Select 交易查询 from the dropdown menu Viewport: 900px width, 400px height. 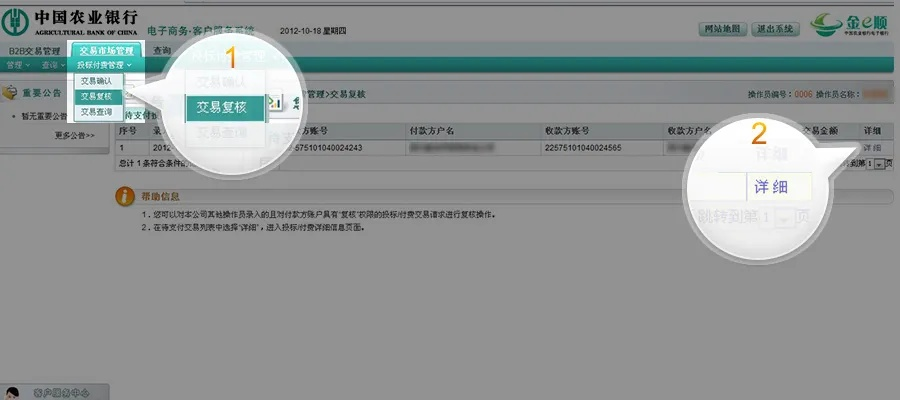click(98, 112)
